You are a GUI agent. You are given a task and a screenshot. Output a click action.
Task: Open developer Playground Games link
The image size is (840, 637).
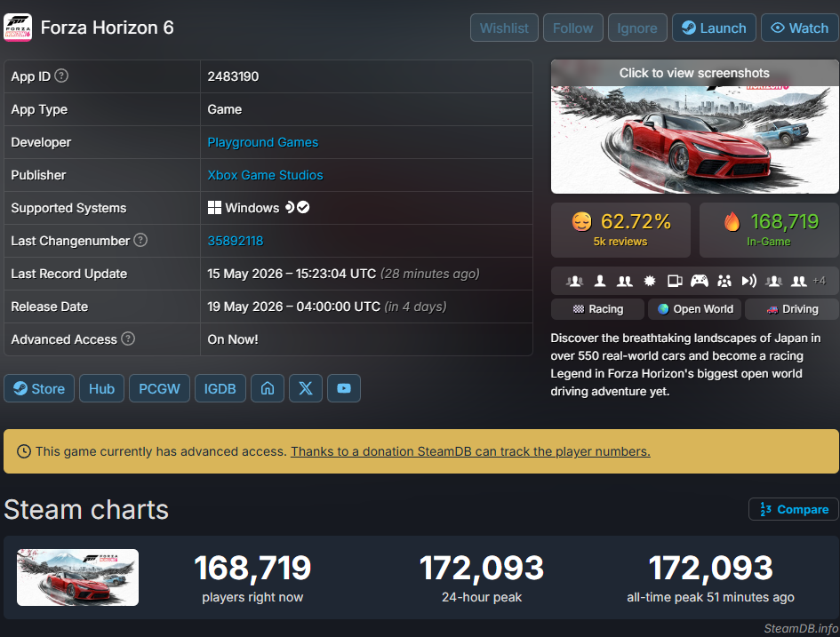pyautogui.click(x=262, y=142)
